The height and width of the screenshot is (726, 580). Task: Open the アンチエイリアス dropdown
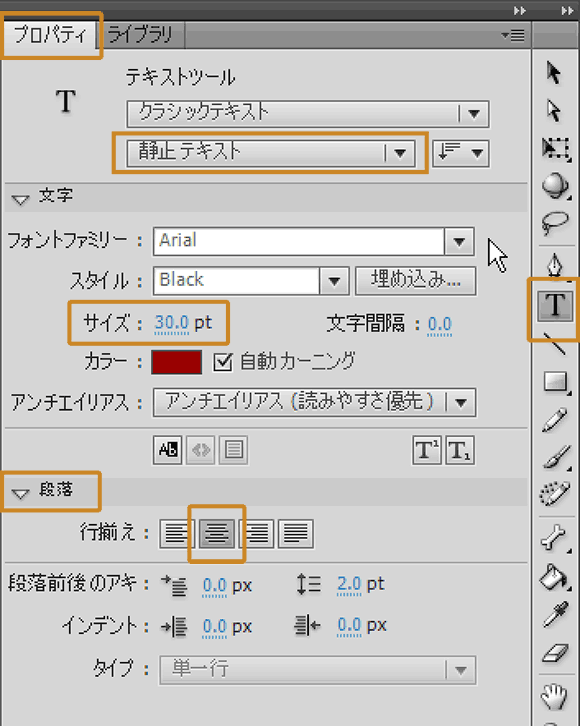pyautogui.click(x=314, y=402)
